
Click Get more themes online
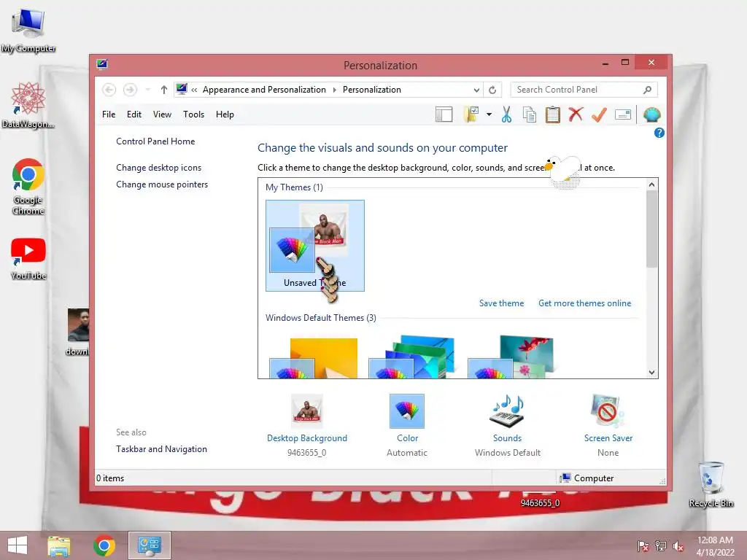tap(584, 303)
